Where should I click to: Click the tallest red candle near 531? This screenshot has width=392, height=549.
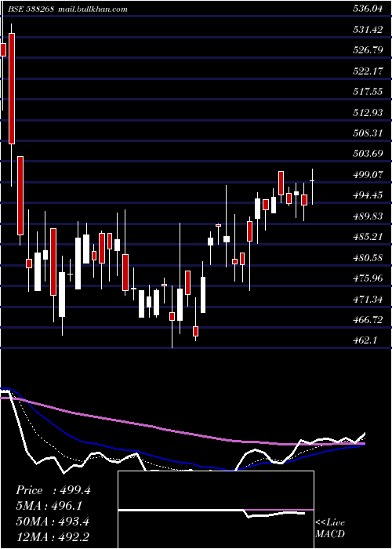click(12, 88)
